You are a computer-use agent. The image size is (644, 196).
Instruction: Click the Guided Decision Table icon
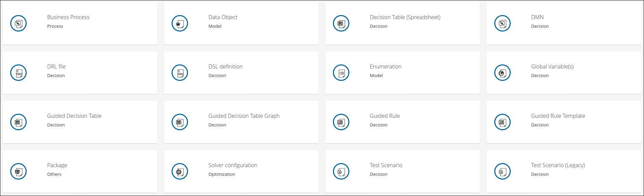(x=18, y=122)
